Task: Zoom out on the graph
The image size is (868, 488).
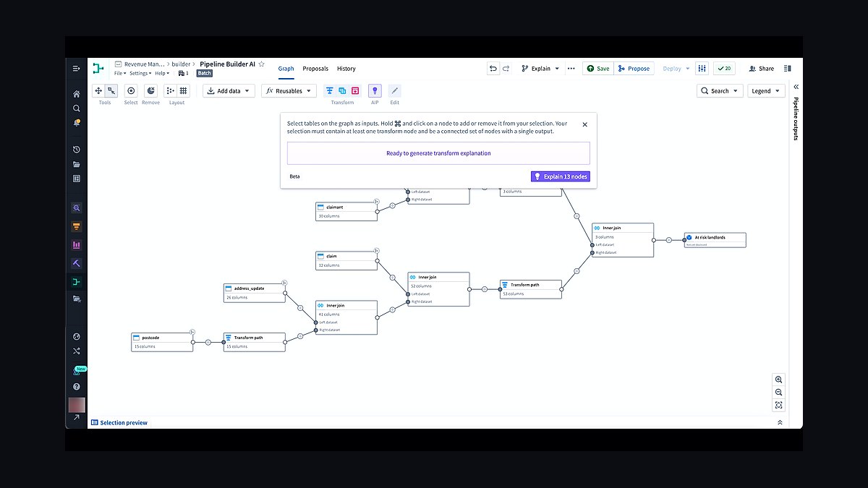Action: (778, 393)
